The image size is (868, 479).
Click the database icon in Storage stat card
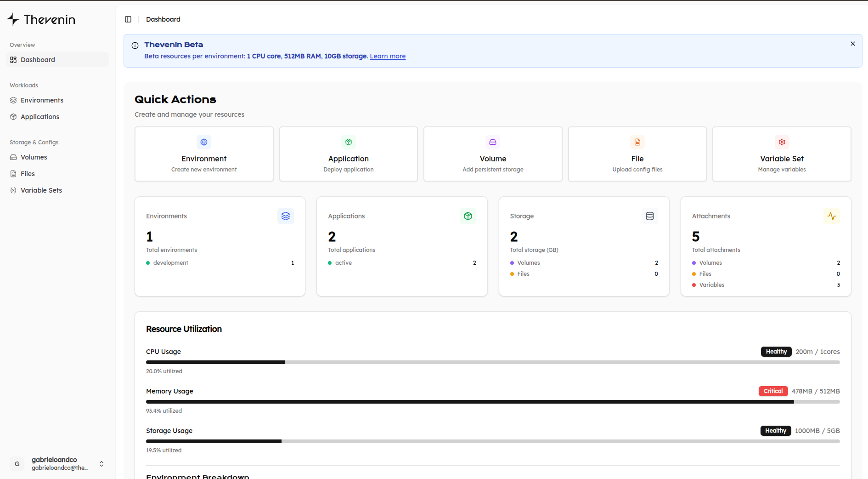tap(650, 216)
